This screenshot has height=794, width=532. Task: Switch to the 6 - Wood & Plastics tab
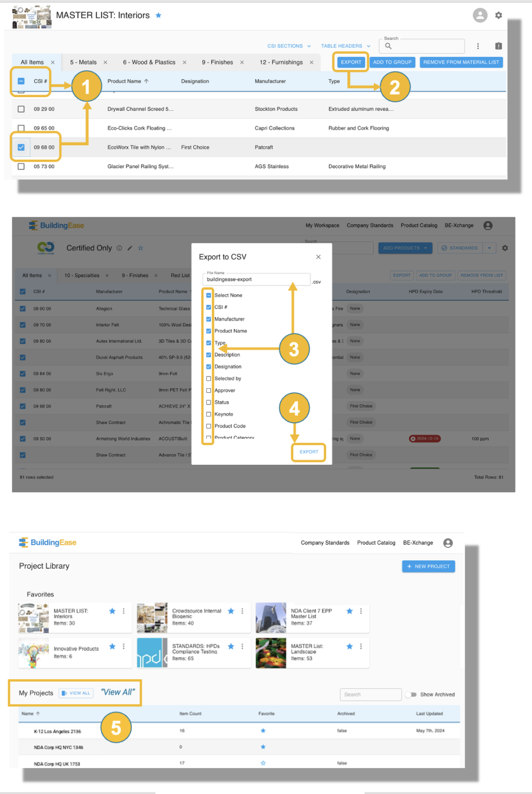click(x=149, y=63)
